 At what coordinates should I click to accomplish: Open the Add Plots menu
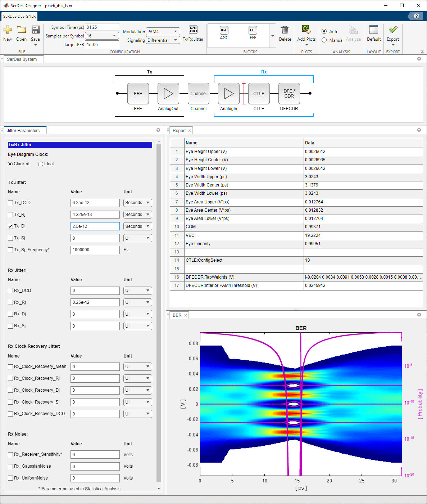(306, 33)
